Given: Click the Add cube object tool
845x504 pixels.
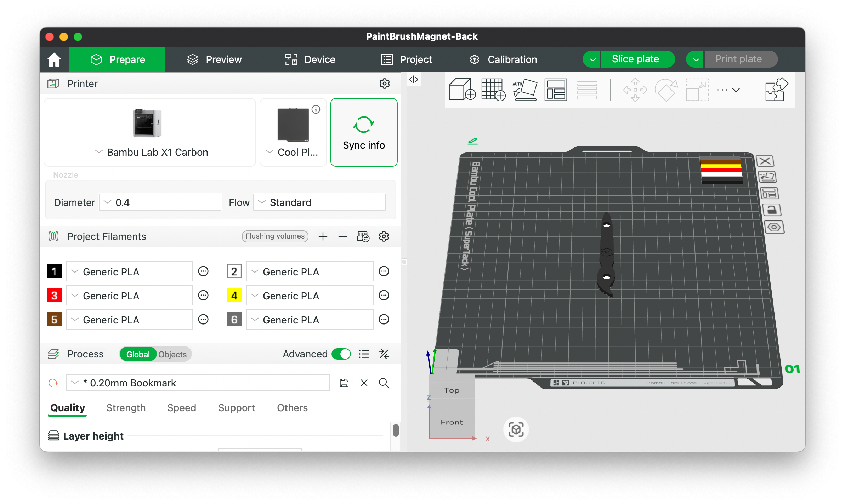Looking at the screenshot, I should (462, 90).
